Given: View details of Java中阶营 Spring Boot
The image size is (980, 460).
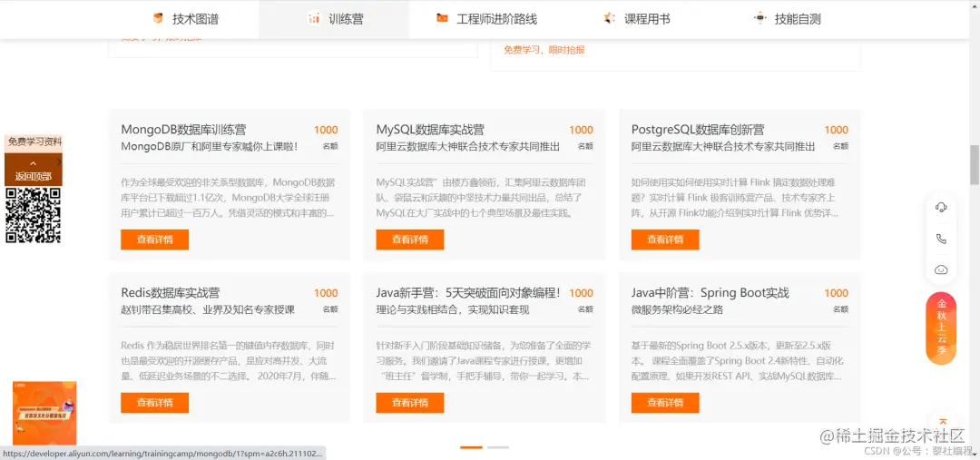Looking at the screenshot, I should coord(665,403).
